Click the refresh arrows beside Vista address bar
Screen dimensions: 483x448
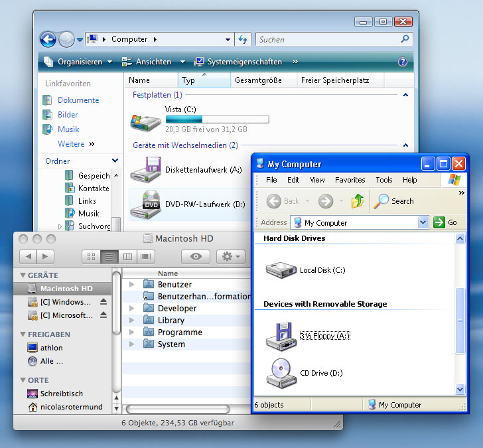243,40
